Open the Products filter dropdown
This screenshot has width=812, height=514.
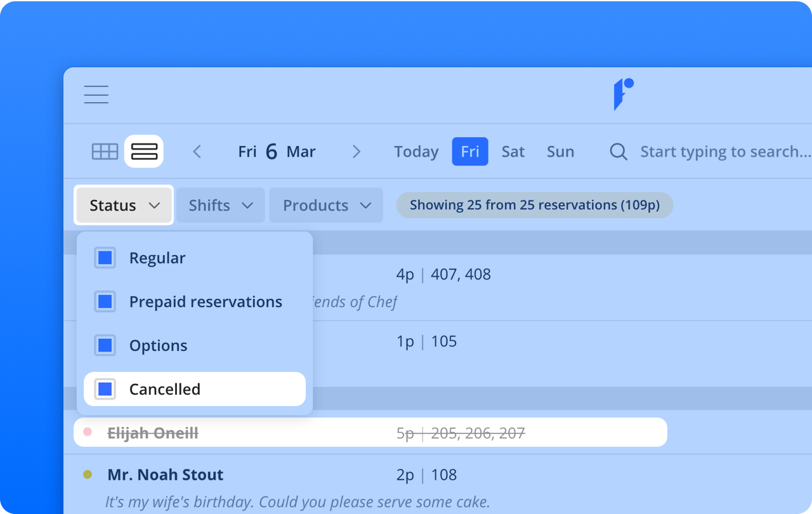click(326, 205)
